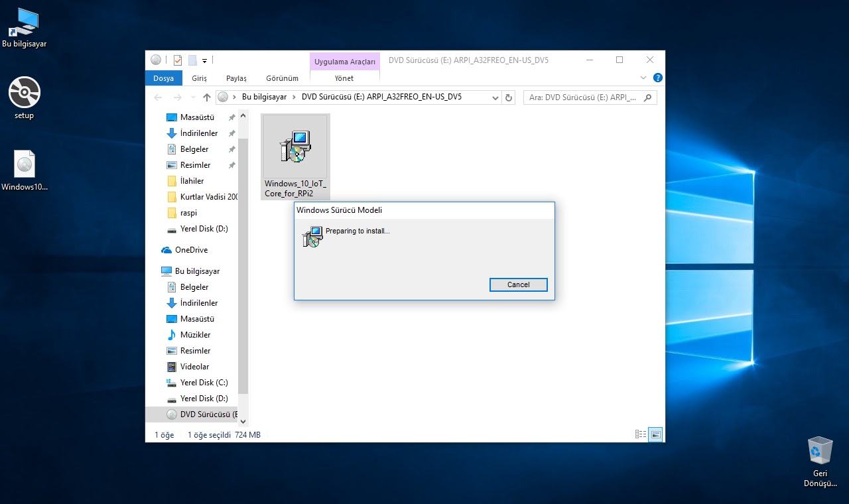Click the navigation pane scroll down arrow
Viewport: 849px width, 504px height.
point(243,421)
